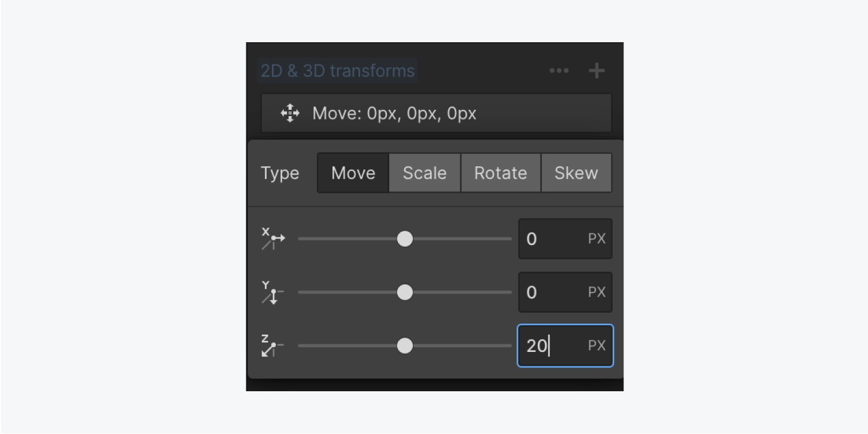This screenshot has height=434, width=868.
Task: Focus the X value input field
Action: [565, 239]
